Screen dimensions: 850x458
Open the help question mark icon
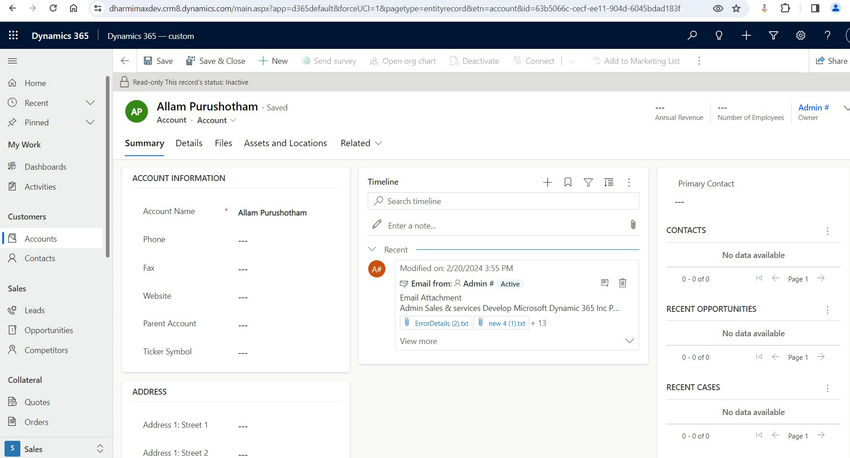(827, 35)
